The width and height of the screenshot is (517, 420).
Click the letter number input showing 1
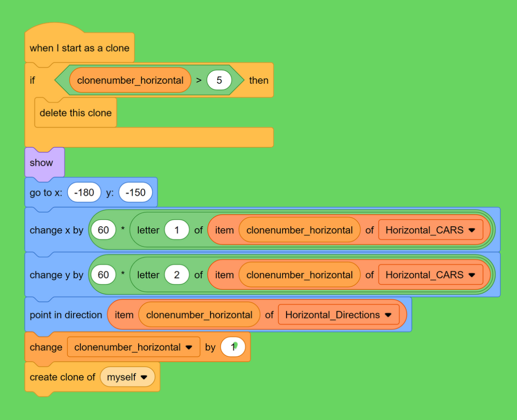177,230
